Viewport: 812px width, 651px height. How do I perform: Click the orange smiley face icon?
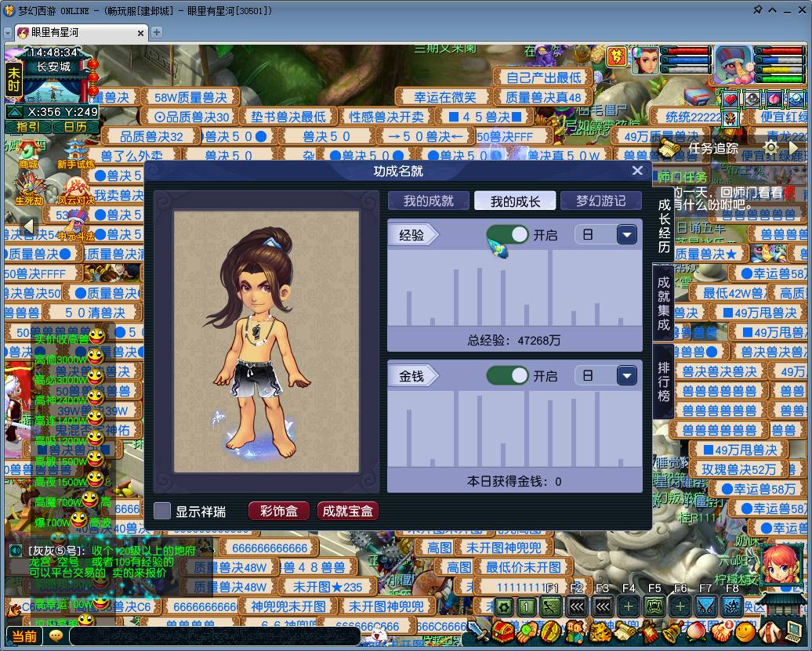coord(745,631)
